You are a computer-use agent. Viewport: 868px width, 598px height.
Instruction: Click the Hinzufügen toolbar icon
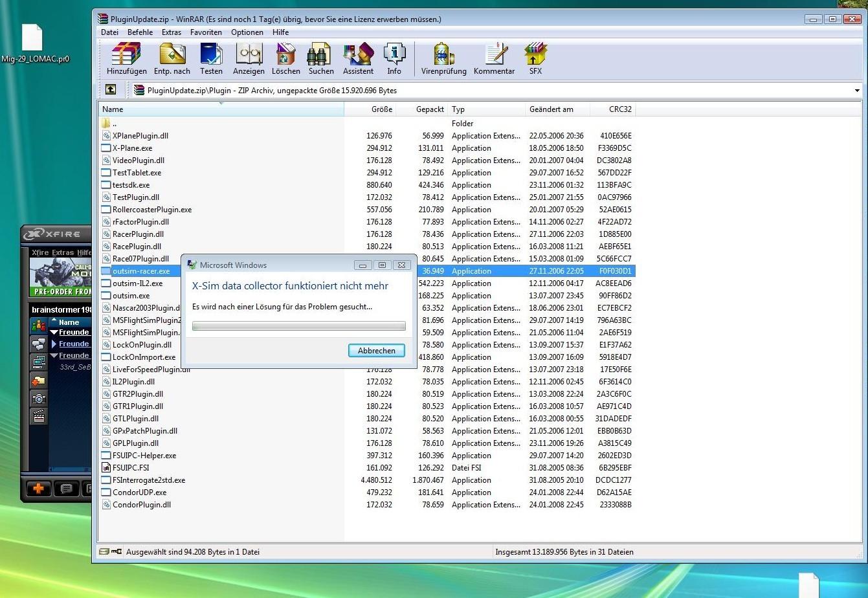click(126, 60)
